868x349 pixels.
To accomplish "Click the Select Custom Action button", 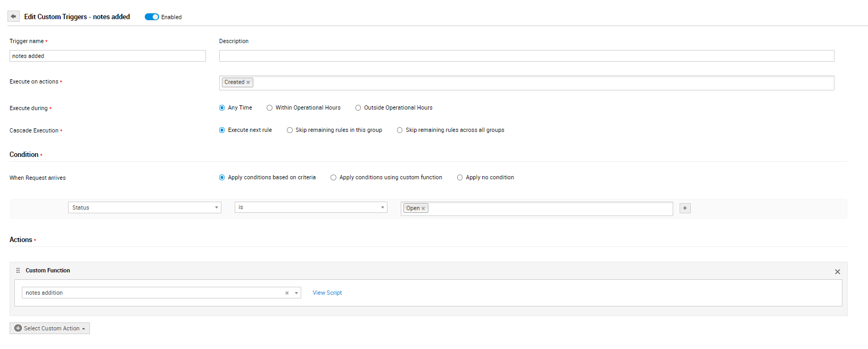I will [49, 328].
